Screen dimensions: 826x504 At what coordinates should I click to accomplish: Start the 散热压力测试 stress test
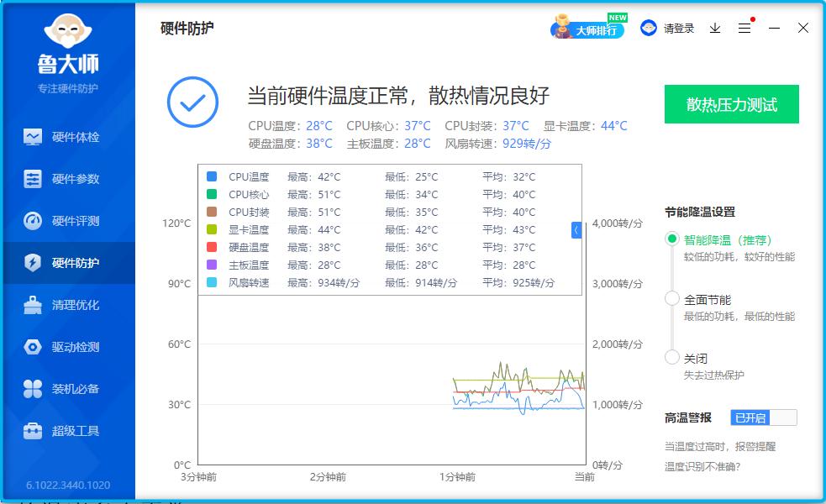pos(731,104)
